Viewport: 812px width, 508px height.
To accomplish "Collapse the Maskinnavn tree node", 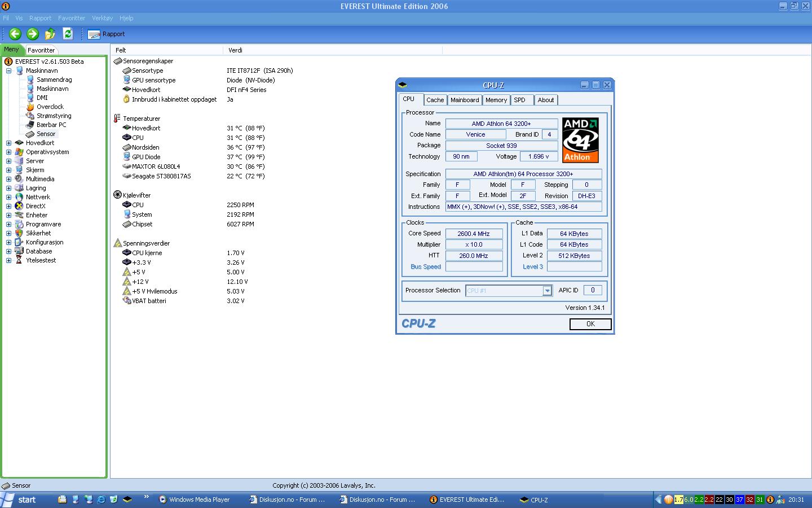I will pos(8,71).
